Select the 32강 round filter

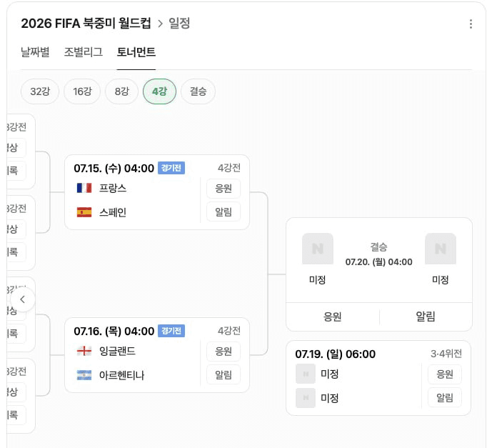point(40,91)
